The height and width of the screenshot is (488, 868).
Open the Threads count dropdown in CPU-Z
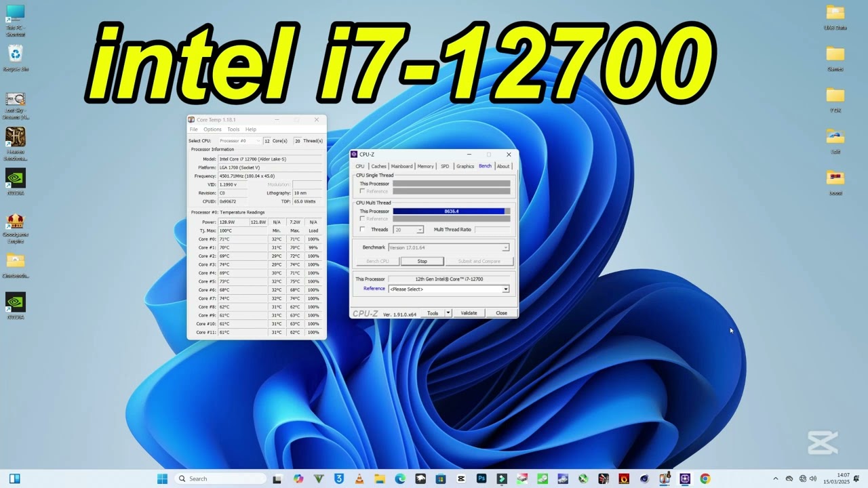tap(409, 230)
